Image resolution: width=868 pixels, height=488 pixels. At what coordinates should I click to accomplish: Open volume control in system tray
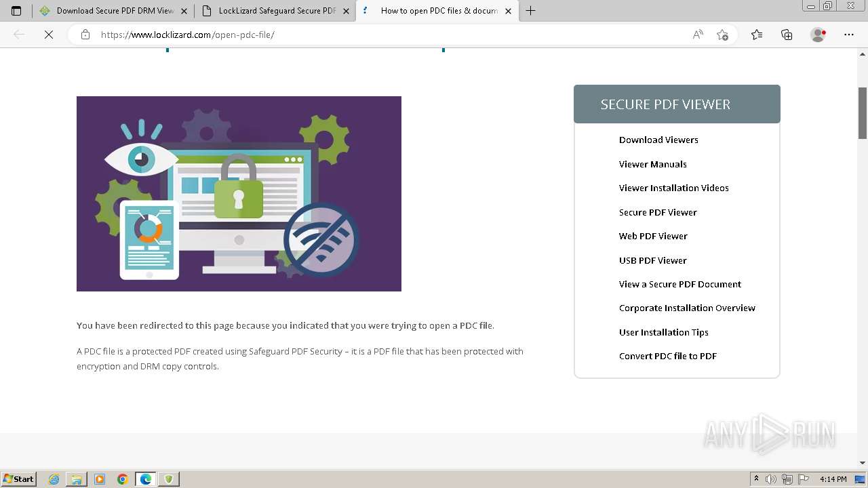[771, 479]
